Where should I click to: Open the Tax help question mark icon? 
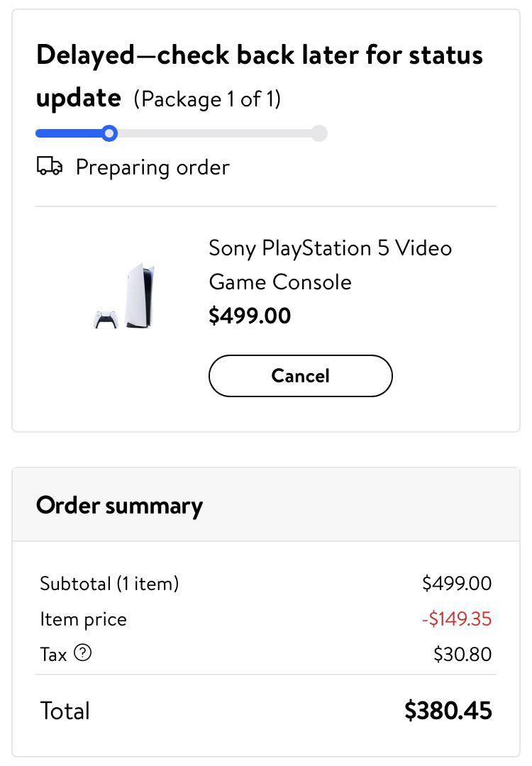point(83,653)
